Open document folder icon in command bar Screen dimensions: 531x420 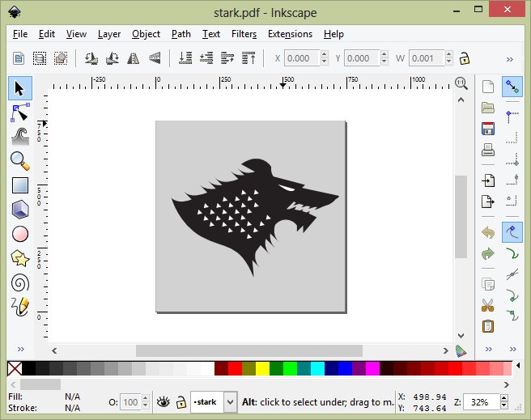pyautogui.click(x=488, y=108)
